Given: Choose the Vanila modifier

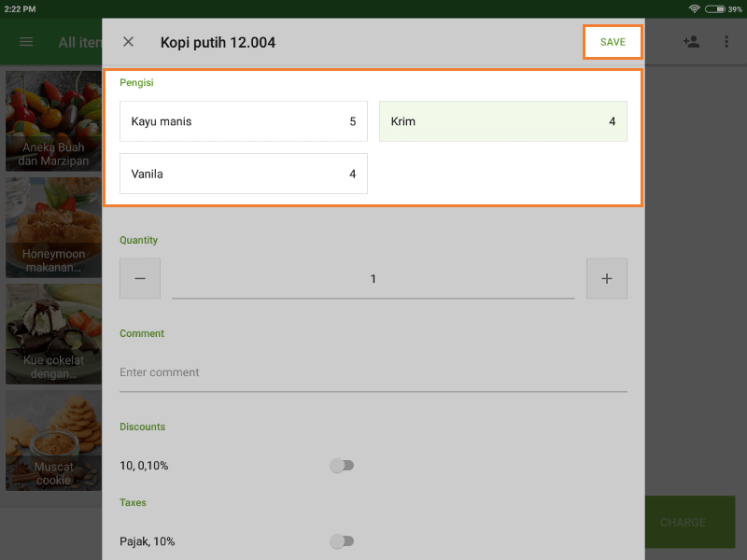Looking at the screenshot, I should click(243, 174).
